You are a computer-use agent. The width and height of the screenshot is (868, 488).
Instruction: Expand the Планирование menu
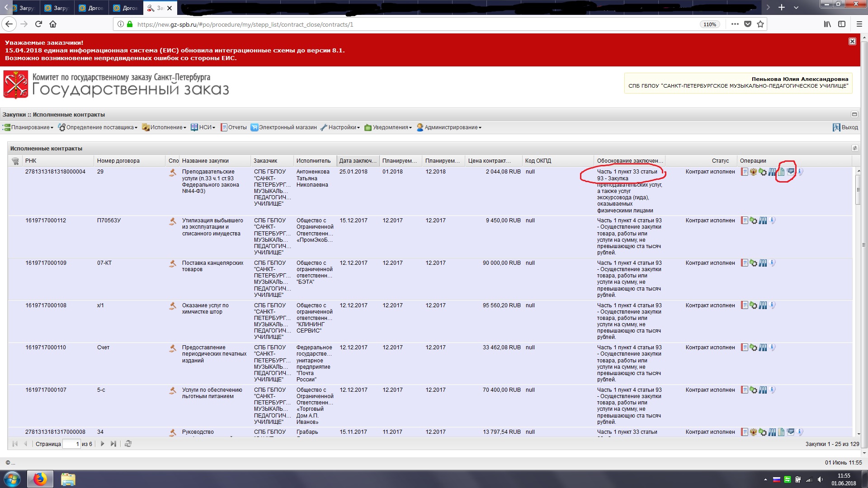tap(28, 127)
